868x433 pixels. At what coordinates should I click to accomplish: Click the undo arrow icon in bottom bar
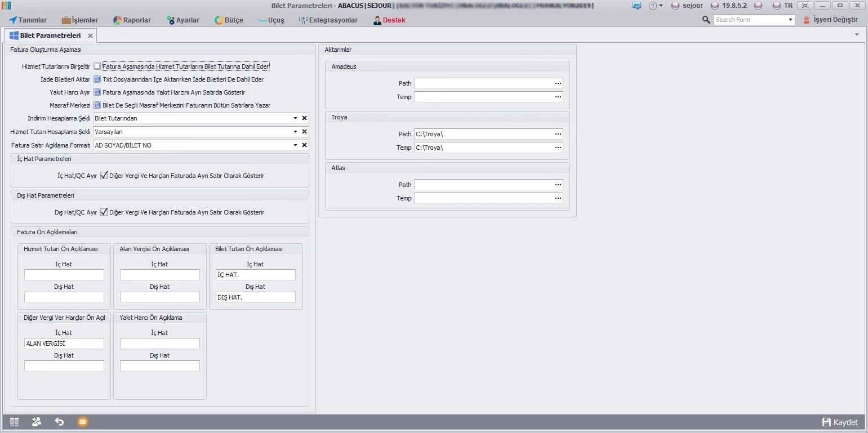59,422
